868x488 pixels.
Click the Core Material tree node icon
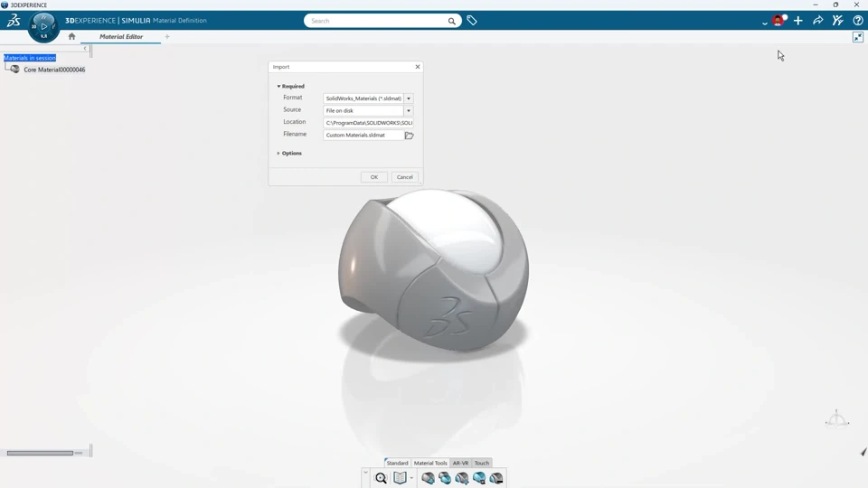[15, 70]
